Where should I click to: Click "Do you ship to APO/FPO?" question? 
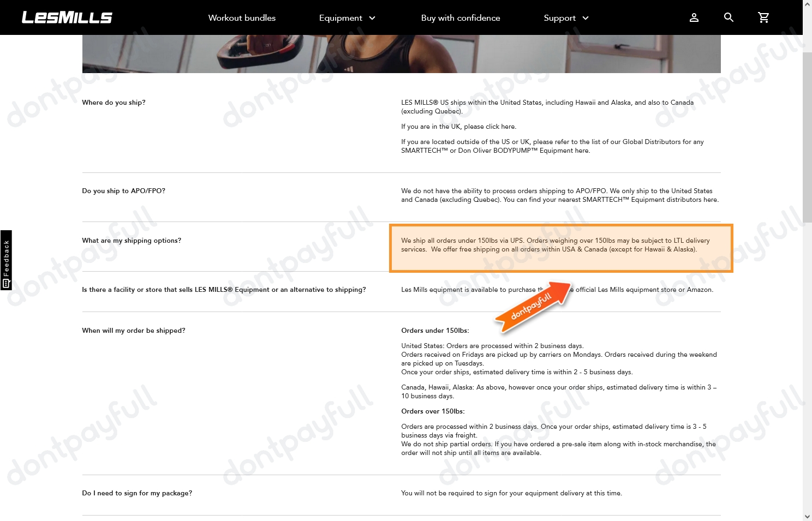[x=123, y=191]
